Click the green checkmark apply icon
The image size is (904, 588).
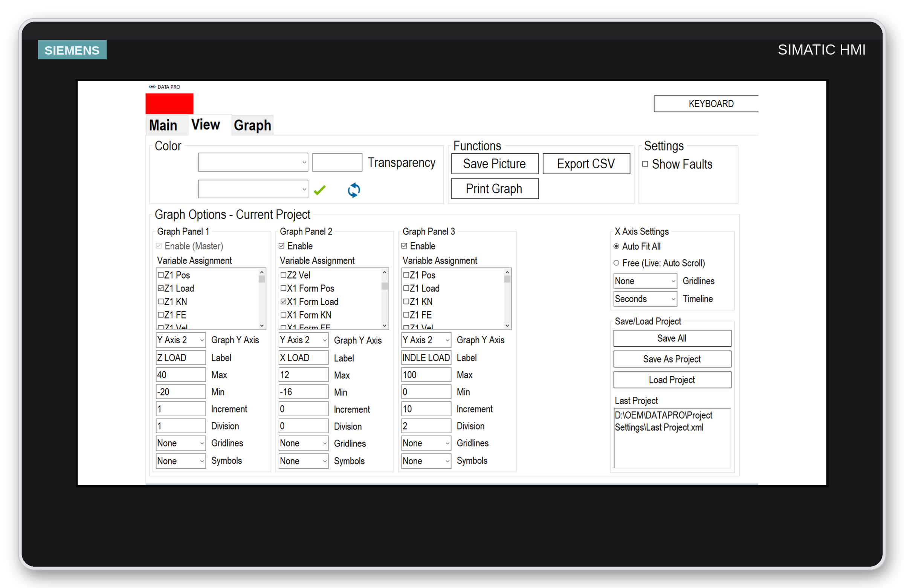point(319,190)
